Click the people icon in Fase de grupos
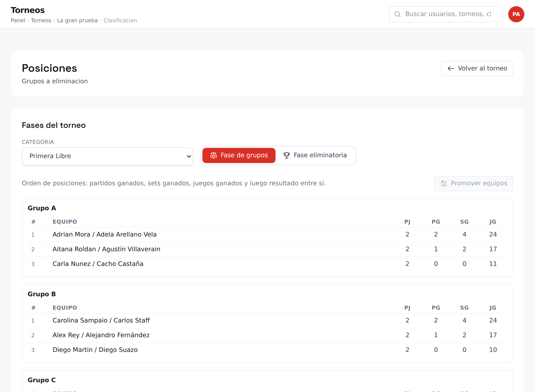This screenshot has width=535, height=392. (x=214, y=155)
